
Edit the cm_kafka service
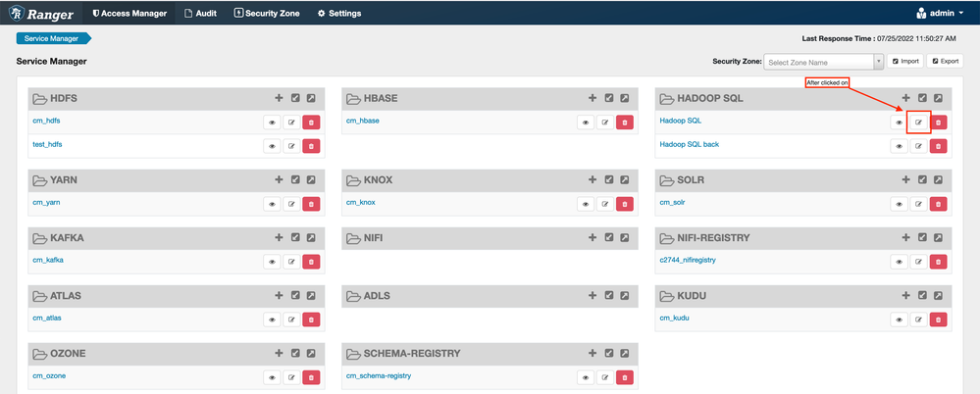[292, 263]
